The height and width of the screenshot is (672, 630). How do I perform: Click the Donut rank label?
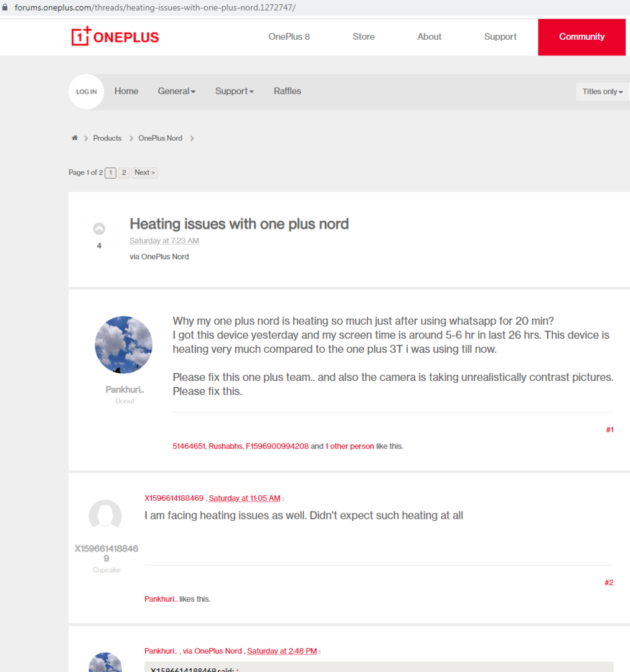(125, 401)
